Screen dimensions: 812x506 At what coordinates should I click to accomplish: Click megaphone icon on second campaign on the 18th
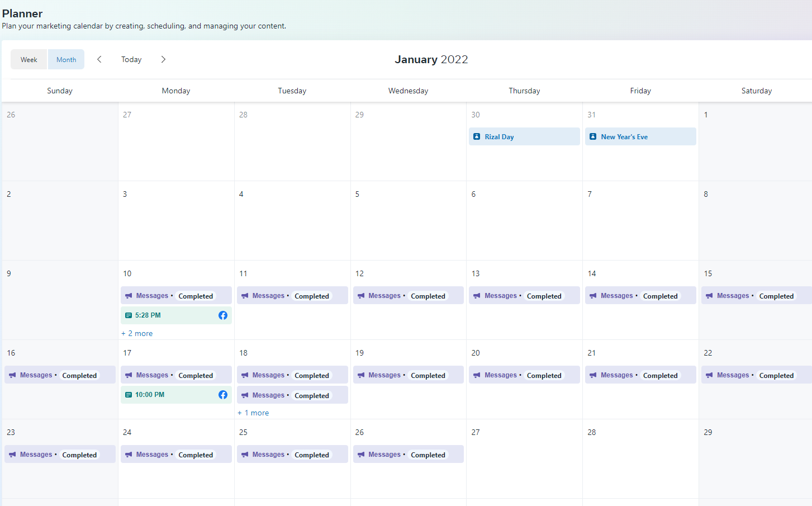[x=245, y=395]
